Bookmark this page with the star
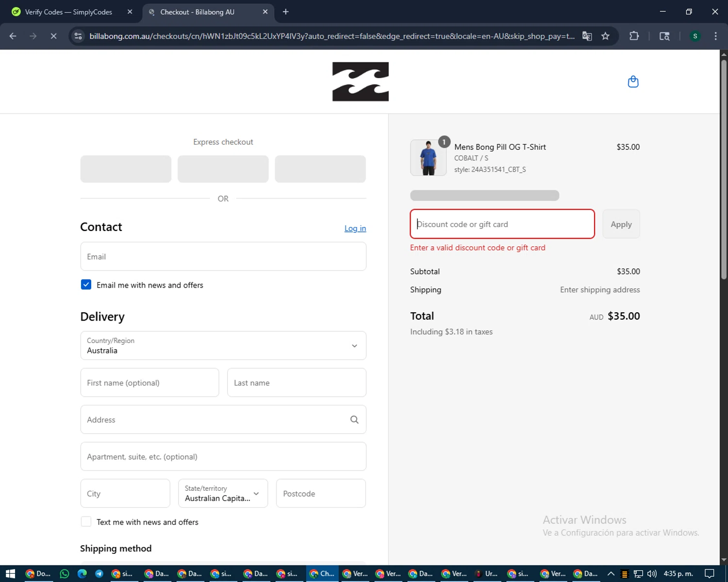 coord(605,36)
